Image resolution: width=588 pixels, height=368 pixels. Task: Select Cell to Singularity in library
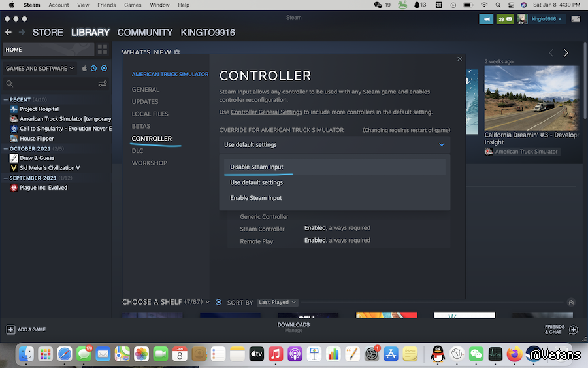point(61,128)
